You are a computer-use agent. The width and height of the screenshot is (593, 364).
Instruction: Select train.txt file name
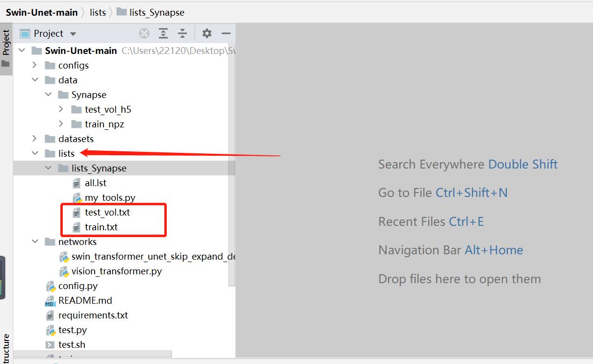click(102, 227)
